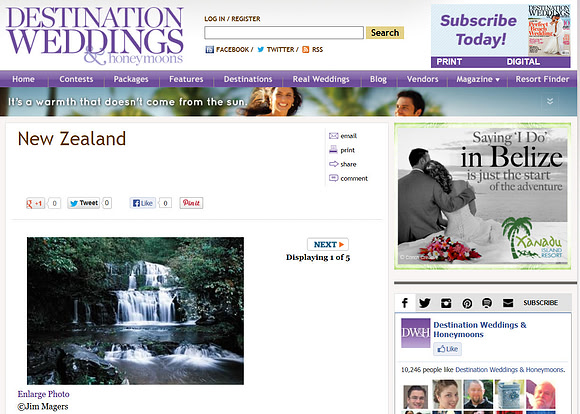Click the orange RSS feed icon
Image resolution: width=580 pixels, height=414 pixels.
(306, 50)
